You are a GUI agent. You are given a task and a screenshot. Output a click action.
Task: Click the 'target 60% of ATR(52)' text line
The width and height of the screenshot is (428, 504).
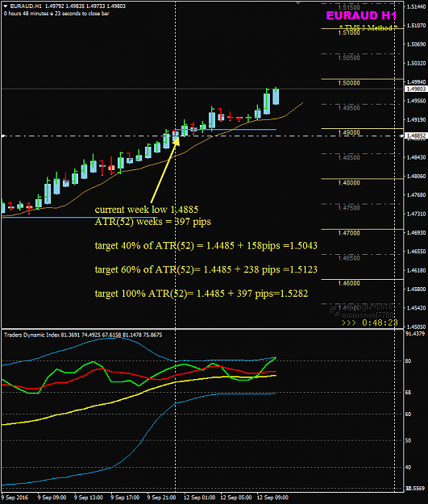point(206,269)
